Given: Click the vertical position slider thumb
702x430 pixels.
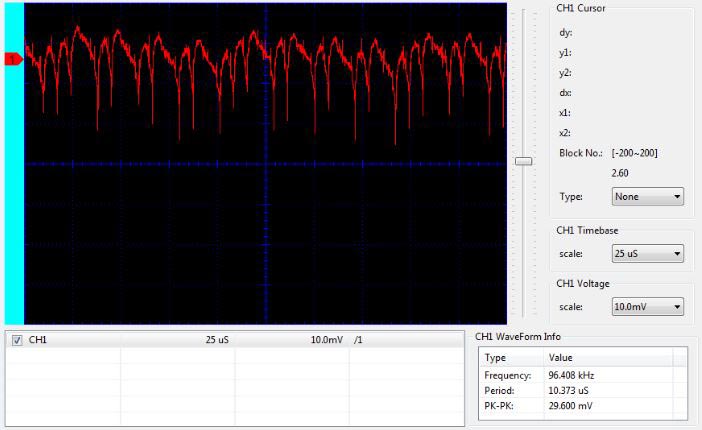Looking at the screenshot, I should (x=523, y=161).
